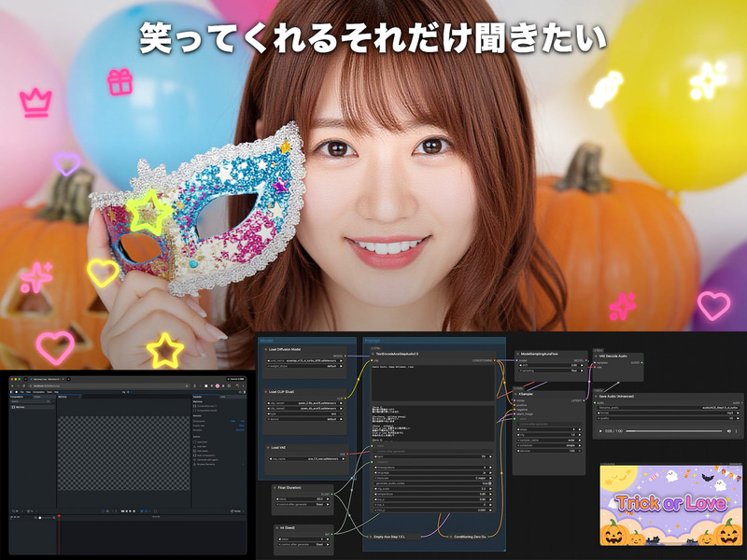Collapse the Int (Seed) node
Image resolution: width=747 pixels, height=560 pixels.
(x=276, y=527)
